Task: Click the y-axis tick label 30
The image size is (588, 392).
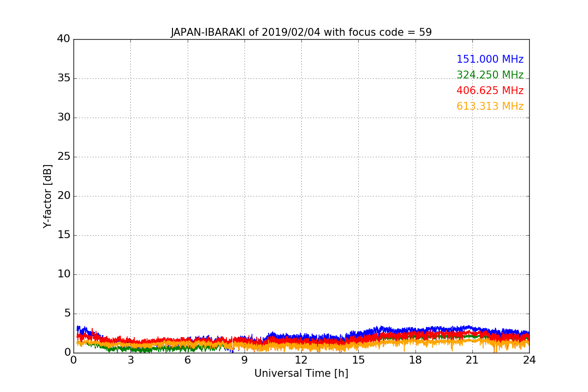Action: (64, 117)
